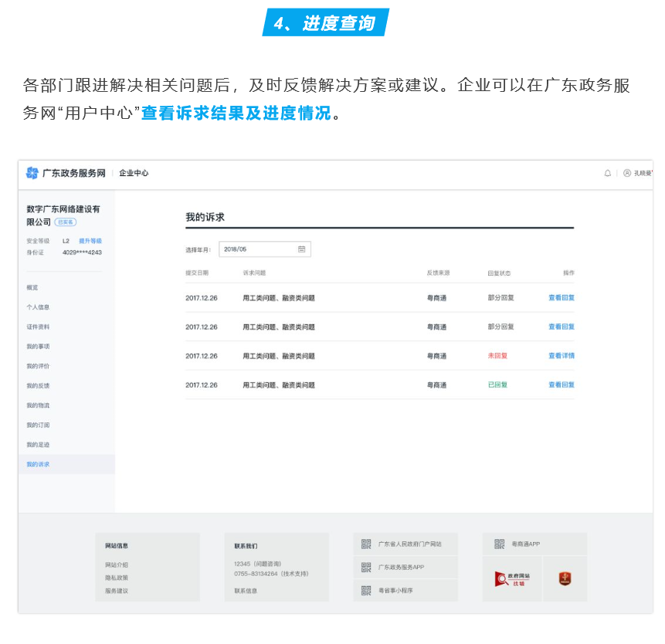Open 我的物流 in the sidebar
This screenshot has width=665, height=644.
click(38, 405)
